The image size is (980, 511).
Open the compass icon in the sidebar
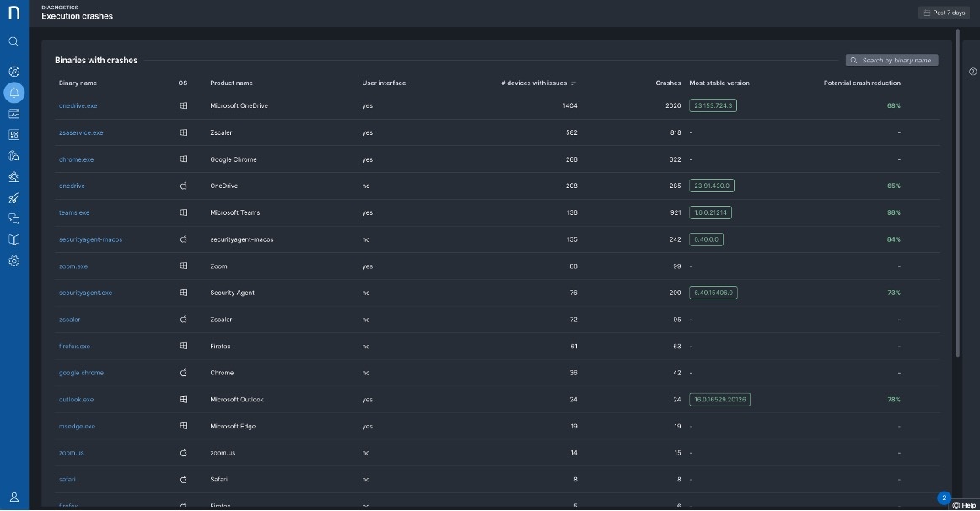[x=13, y=72]
